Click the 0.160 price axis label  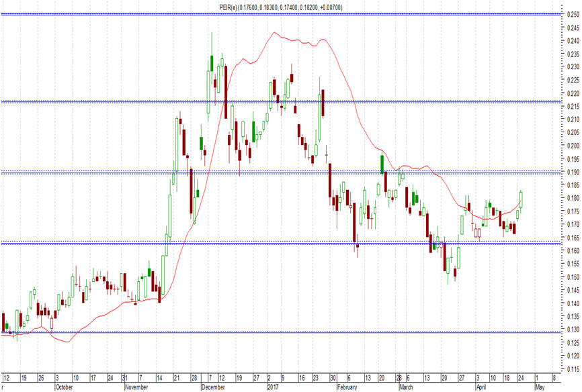pyautogui.click(x=573, y=250)
